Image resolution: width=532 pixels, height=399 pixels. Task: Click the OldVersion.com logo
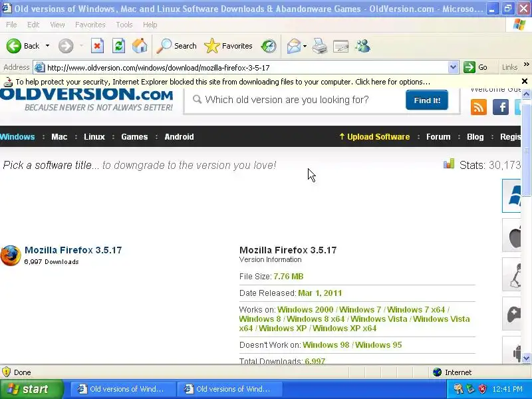(86, 98)
